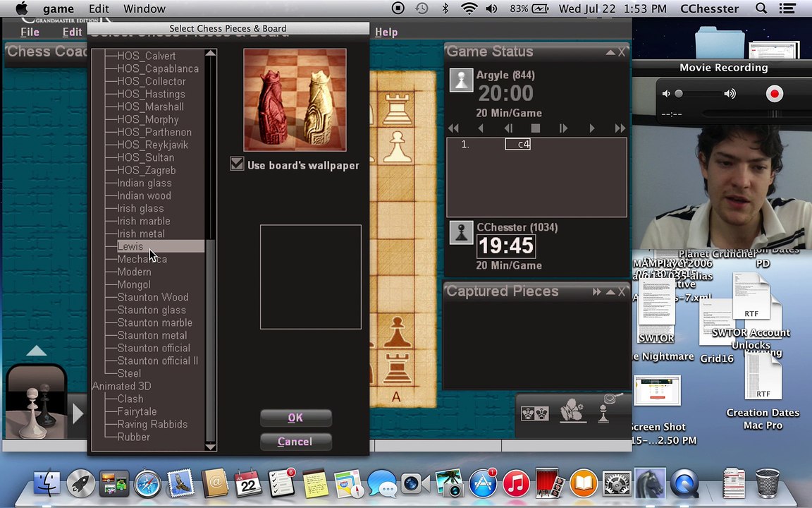Select the Raving Rabbids set
812x508 pixels.
pyautogui.click(x=152, y=425)
